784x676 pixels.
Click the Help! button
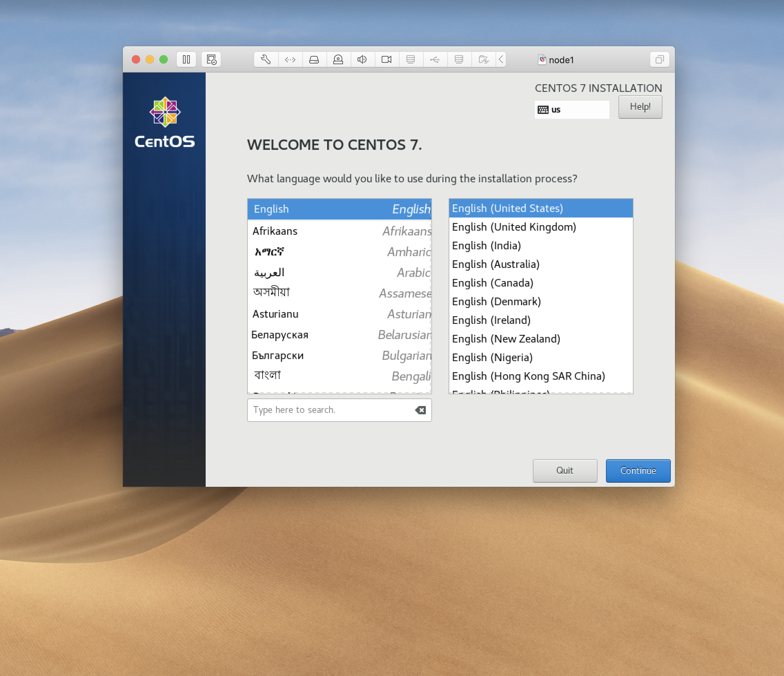[x=640, y=107]
